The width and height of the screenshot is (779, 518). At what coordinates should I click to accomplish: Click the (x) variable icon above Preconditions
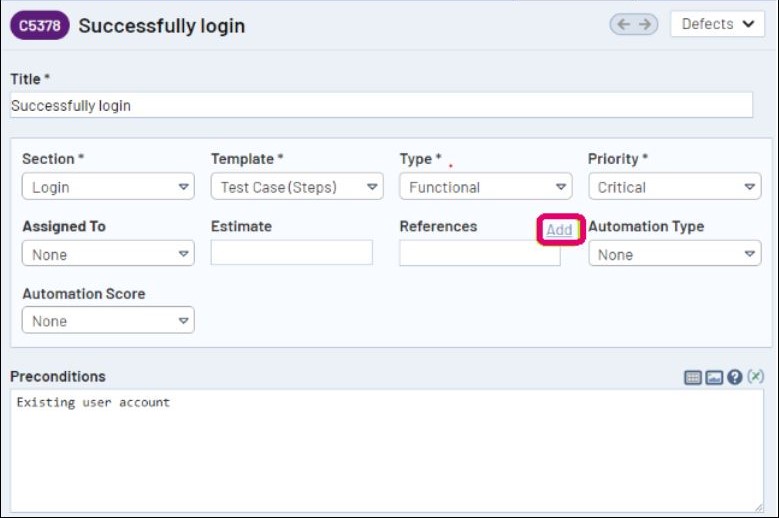756,376
